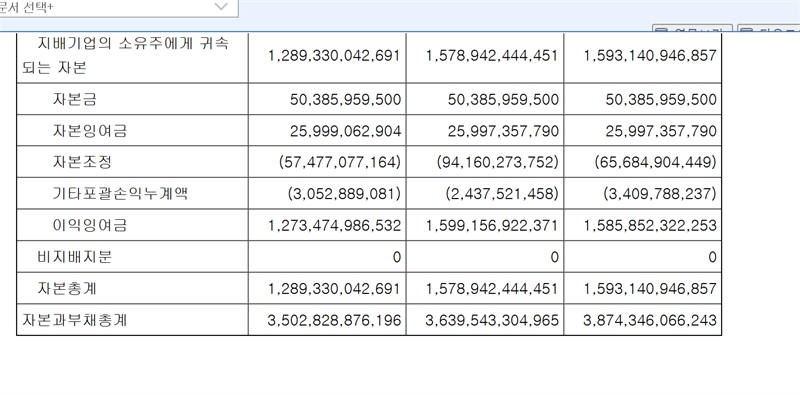800x395 pixels.
Task: Click value 25,999,062,904 in 자본잉여금 row
Action: tap(345, 131)
